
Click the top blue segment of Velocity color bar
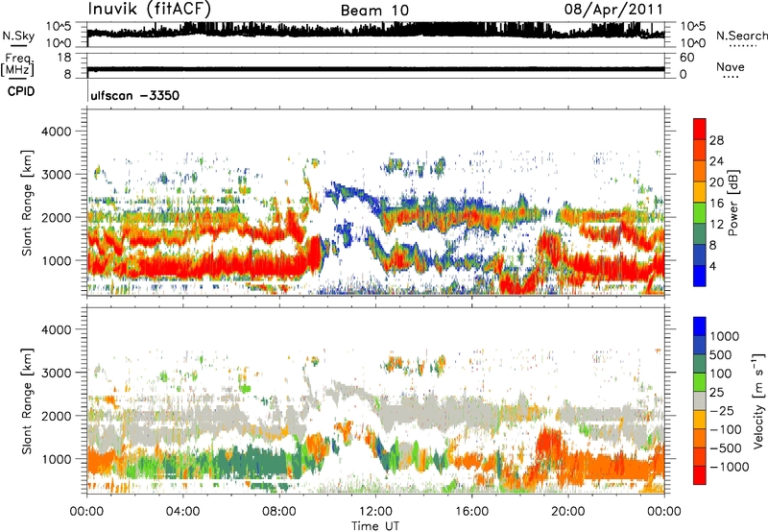pyautogui.click(x=700, y=326)
